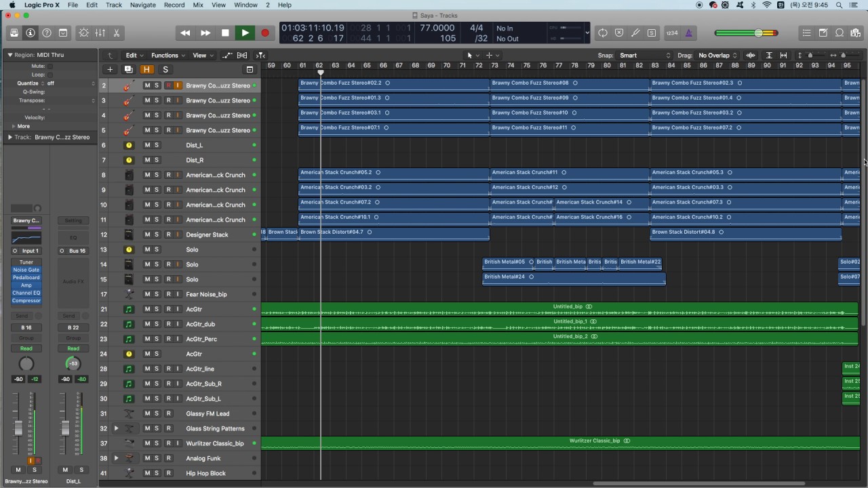Open the View dropdown in tracks area
Image resolution: width=868 pixels, height=488 pixels.
tap(203, 56)
